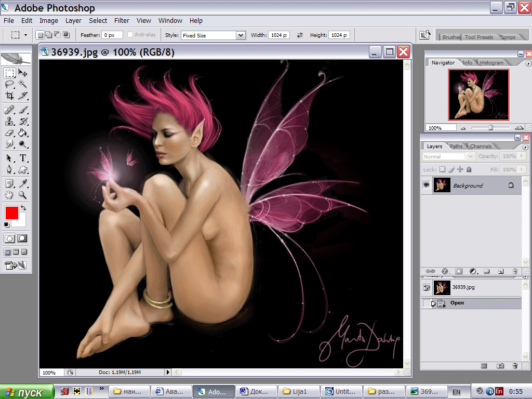Switch to Standard Mode editing
This screenshot has width=532, height=399.
(x=9, y=238)
